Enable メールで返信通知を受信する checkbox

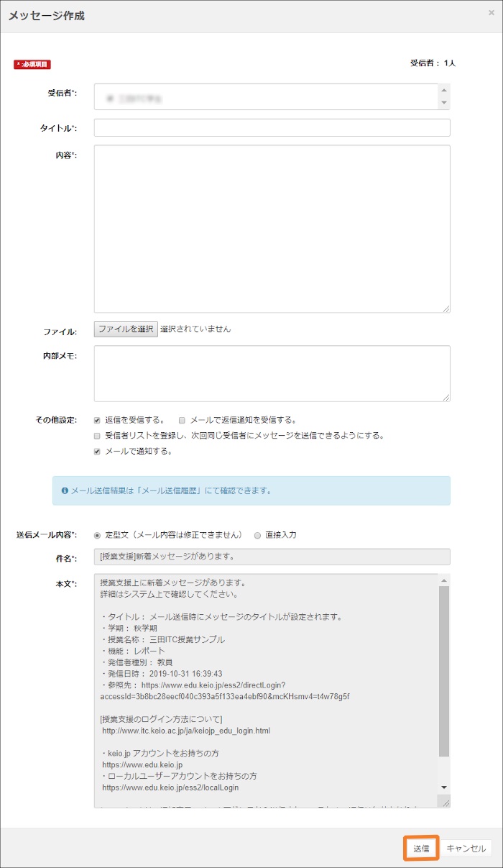(x=183, y=419)
